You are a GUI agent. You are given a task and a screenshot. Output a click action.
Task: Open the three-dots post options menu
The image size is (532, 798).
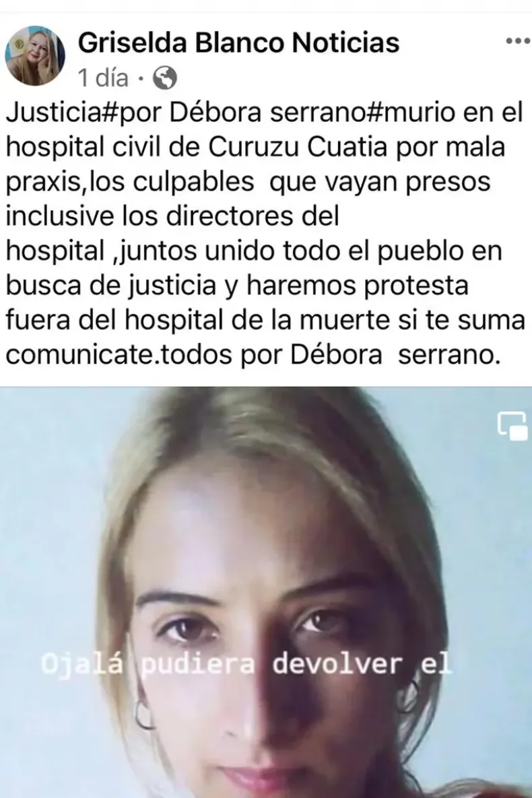click(x=518, y=41)
